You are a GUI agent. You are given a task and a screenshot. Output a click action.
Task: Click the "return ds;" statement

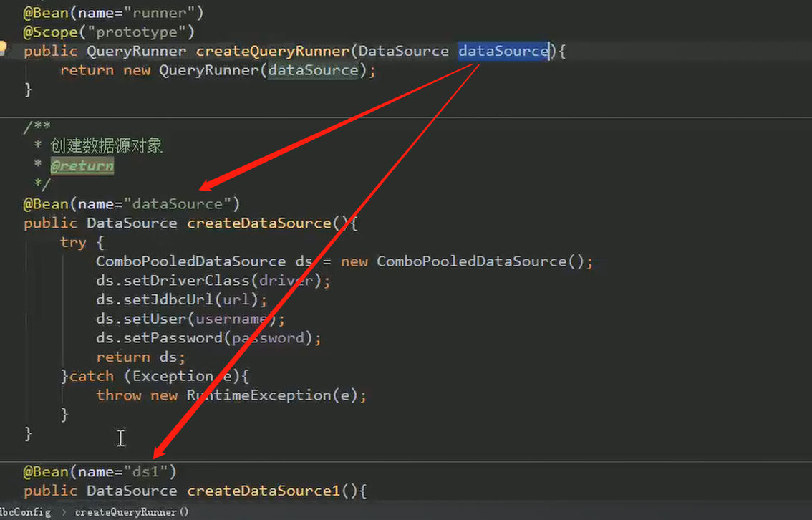(x=140, y=357)
